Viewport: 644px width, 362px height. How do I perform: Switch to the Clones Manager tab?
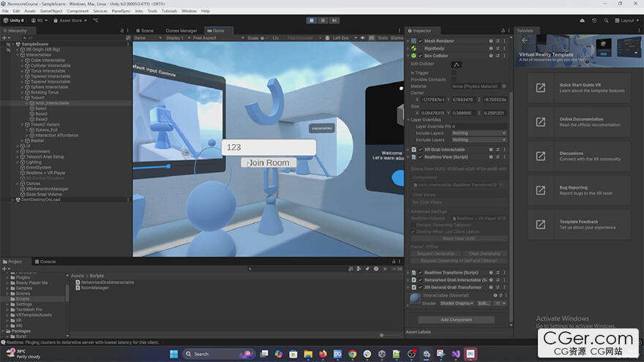(181, 31)
